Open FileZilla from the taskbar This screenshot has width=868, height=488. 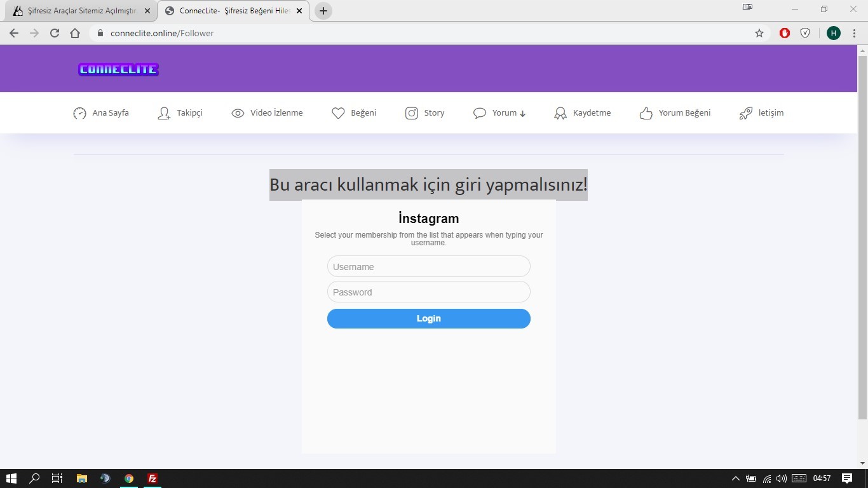click(x=153, y=478)
